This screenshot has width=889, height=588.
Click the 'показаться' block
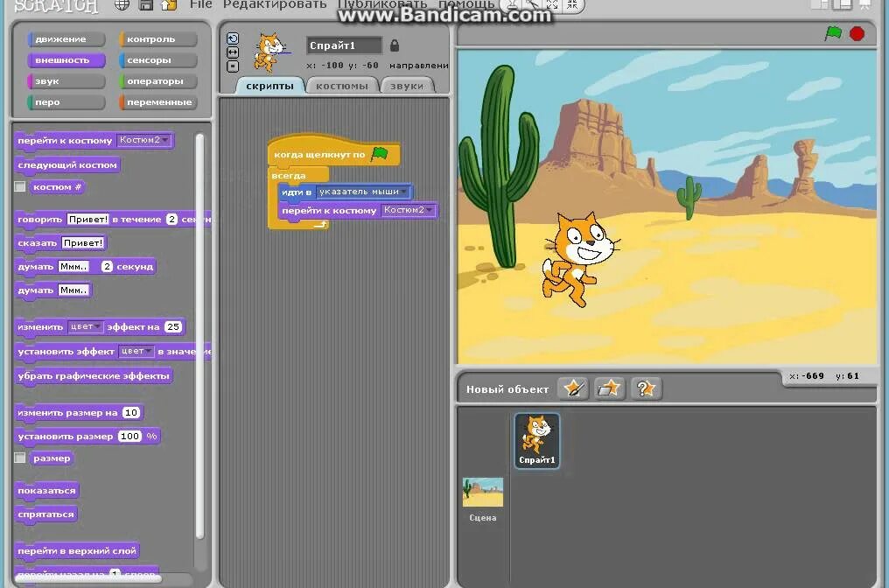click(x=46, y=491)
